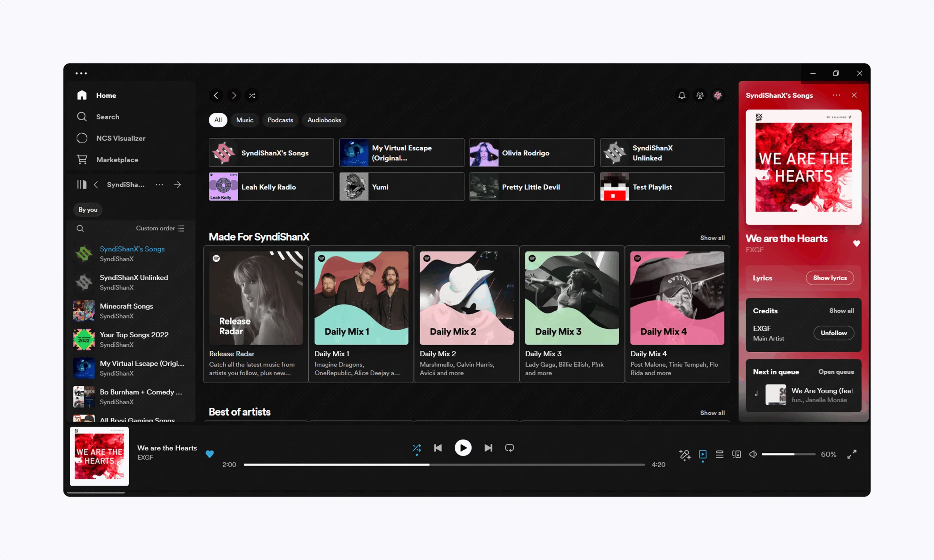Seek on the song progress bar
Viewport: 934px width, 560px height.
pyautogui.click(x=444, y=464)
